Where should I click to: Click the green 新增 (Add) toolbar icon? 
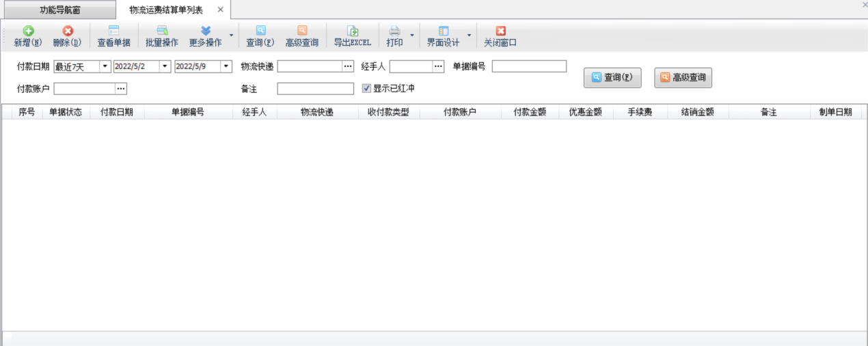(28, 31)
